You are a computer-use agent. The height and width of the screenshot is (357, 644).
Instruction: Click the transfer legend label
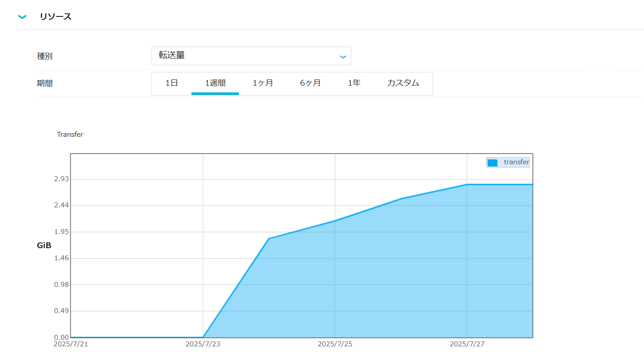[x=516, y=162]
